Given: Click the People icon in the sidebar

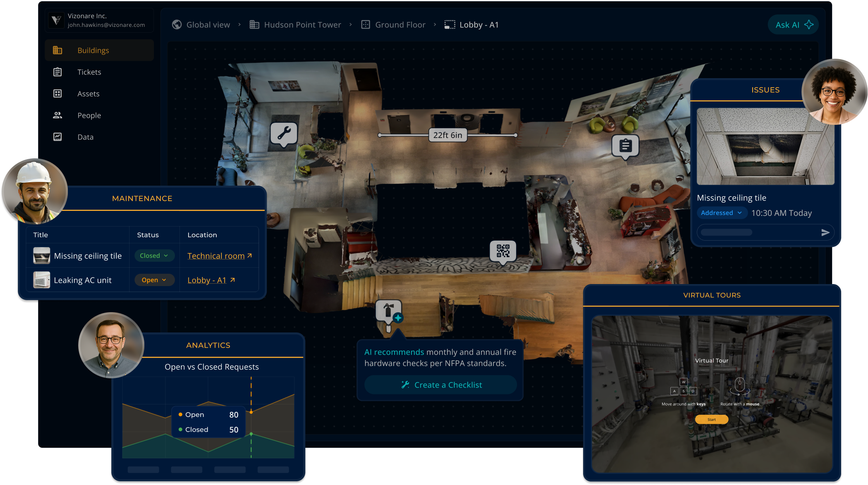Looking at the screenshot, I should click(x=58, y=115).
